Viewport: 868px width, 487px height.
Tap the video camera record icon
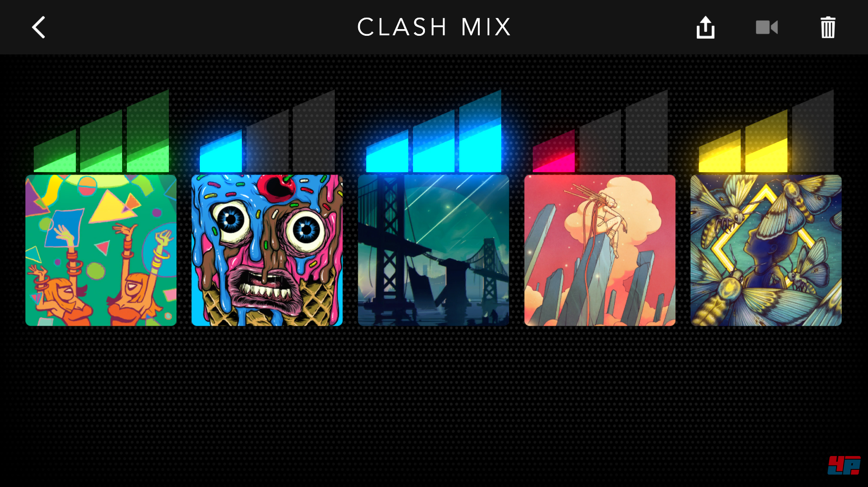click(767, 27)
